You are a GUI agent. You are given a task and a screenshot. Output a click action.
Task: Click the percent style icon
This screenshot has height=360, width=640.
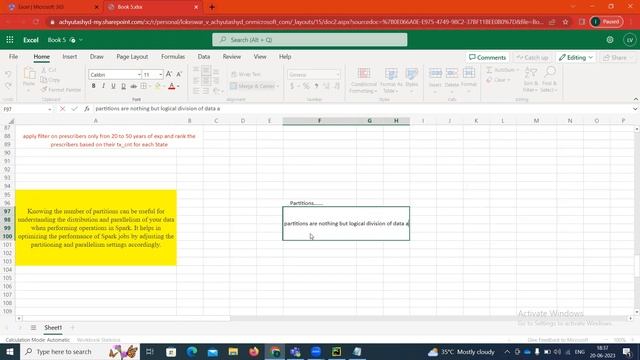tap(306, 86)
